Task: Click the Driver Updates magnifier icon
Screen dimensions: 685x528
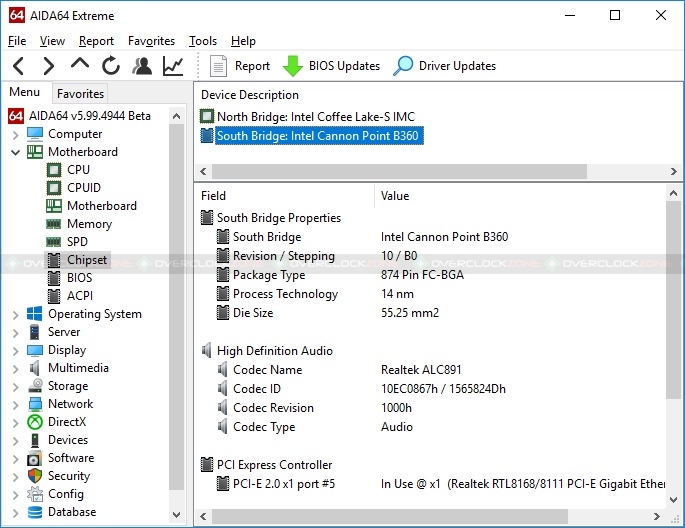Action: click(403, 66)
